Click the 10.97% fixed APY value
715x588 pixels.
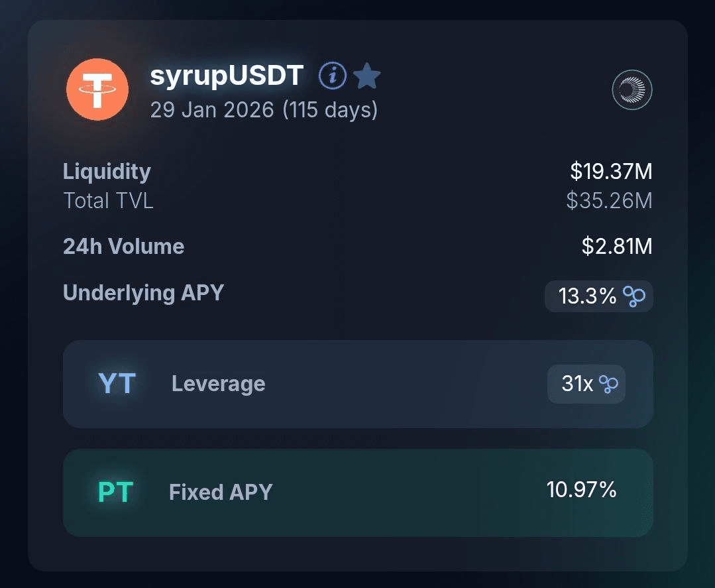[581, 490]
